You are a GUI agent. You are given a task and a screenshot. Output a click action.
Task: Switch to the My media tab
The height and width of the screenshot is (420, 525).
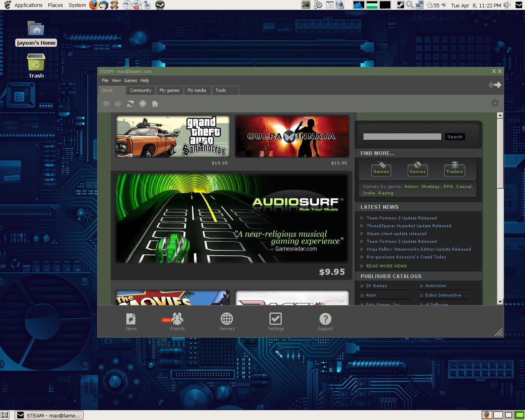pyautogui.click(x=197, y=90)
